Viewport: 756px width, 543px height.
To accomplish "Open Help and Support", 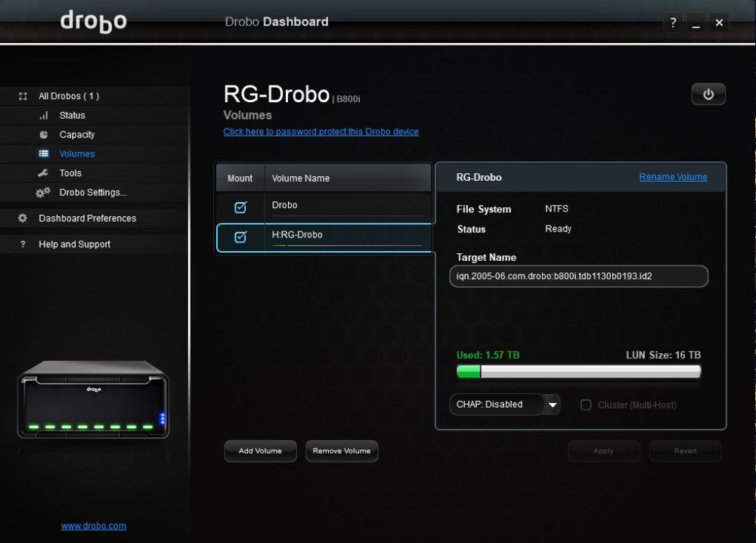I will point(94,244).
